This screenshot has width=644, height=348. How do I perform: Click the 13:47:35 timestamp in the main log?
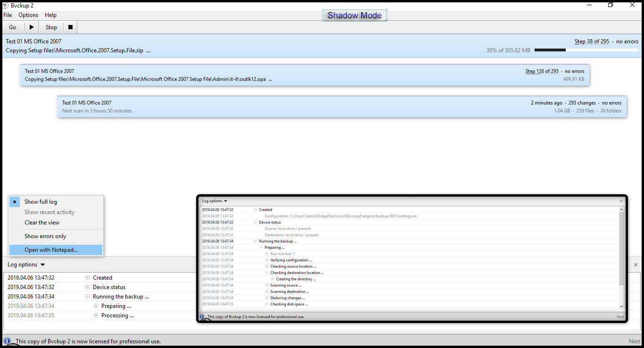pyautogui.click(x=31, y=315)
